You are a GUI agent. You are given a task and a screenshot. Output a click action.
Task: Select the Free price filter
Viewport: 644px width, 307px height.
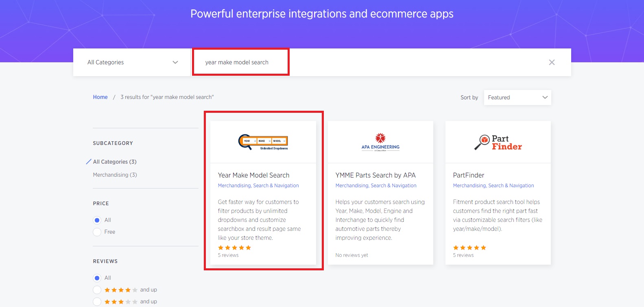click(x=97, y=232)
